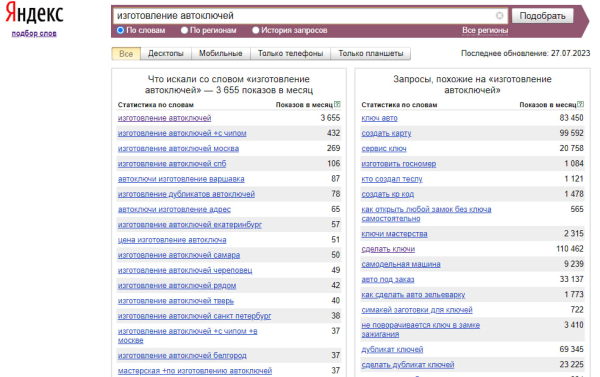600x377 pixels.
Task: Switch to the Десктопы tab
Action: [x=166, y=54]
